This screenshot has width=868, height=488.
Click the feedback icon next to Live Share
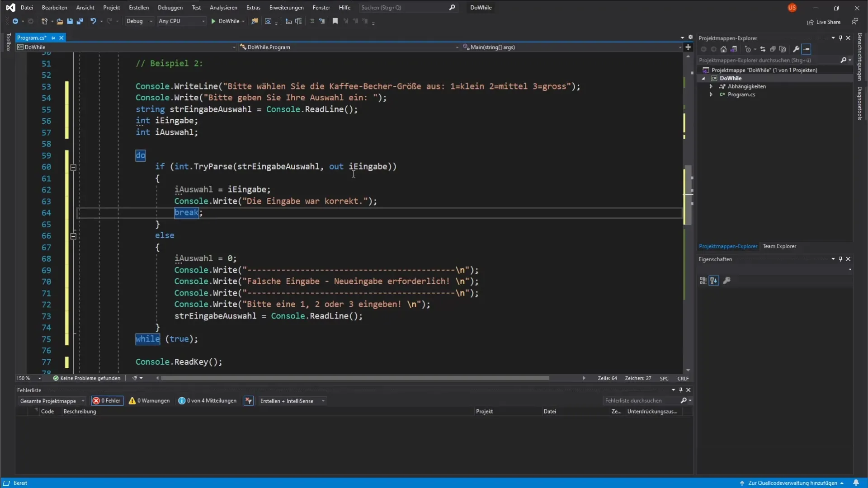854,21
